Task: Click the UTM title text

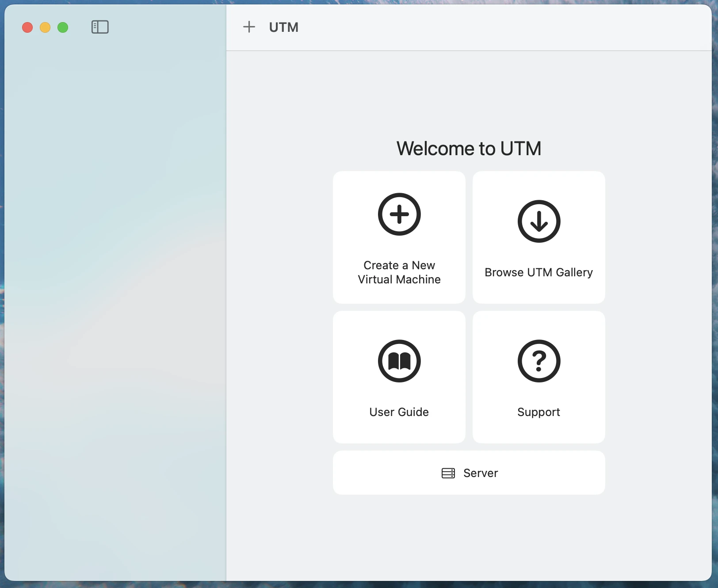Action: (x=284, y=27)
